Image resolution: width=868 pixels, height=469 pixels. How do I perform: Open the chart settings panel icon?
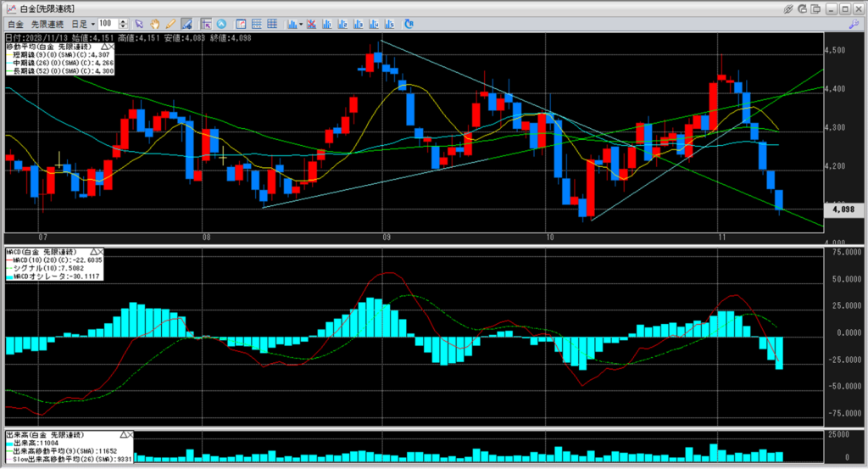click(x=241, y=25)
